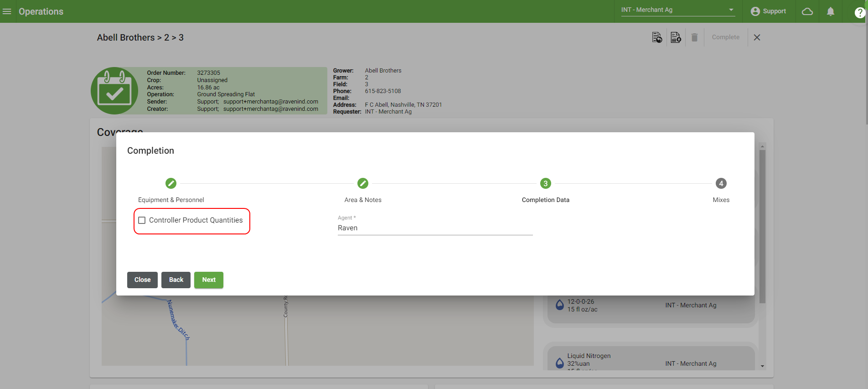Click the Agent input field
The height and width of the screenshot is (389, 868).
tap(435, 228)
